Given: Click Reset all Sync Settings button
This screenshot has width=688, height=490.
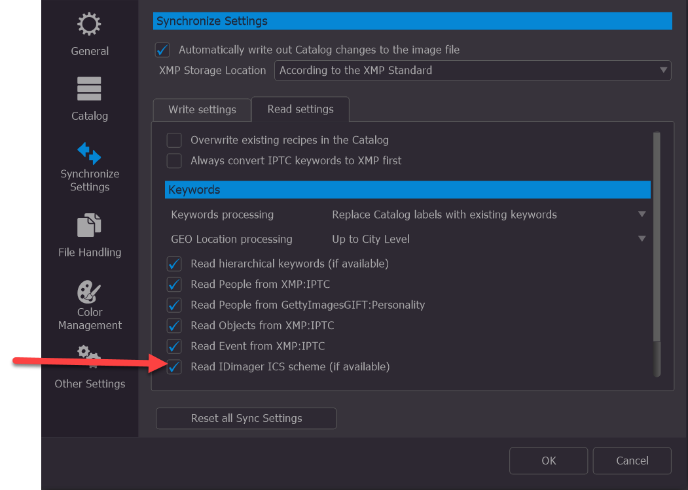Looking at the screenshot, I should tap(246, 418).
